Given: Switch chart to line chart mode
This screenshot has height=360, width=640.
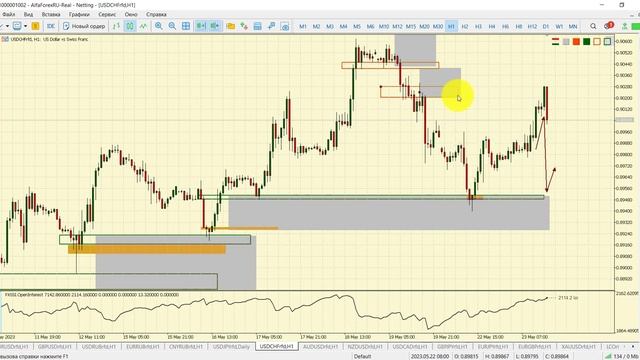Looking at the screenshot, I should (143, 26).
